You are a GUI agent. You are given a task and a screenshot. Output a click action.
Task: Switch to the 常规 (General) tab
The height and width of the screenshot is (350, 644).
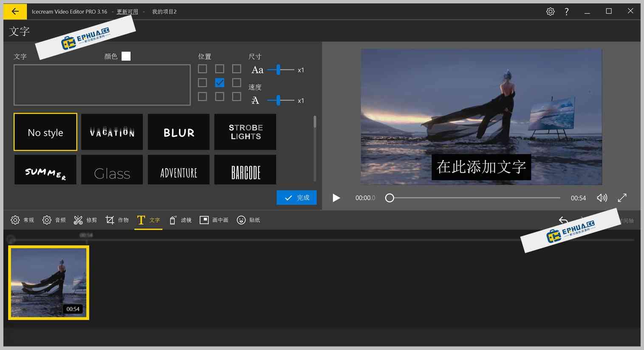point(22,220)
